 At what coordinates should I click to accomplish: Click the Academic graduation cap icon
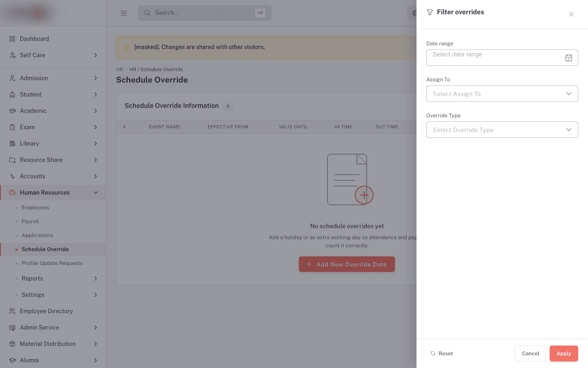click(x=12, y=111)
